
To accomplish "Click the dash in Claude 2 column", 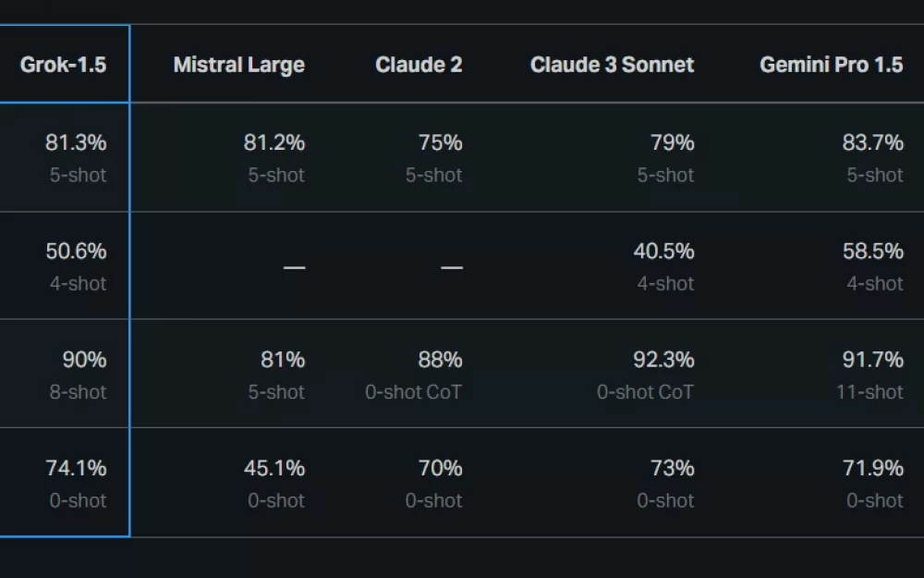I will click(x=451, y=267).
